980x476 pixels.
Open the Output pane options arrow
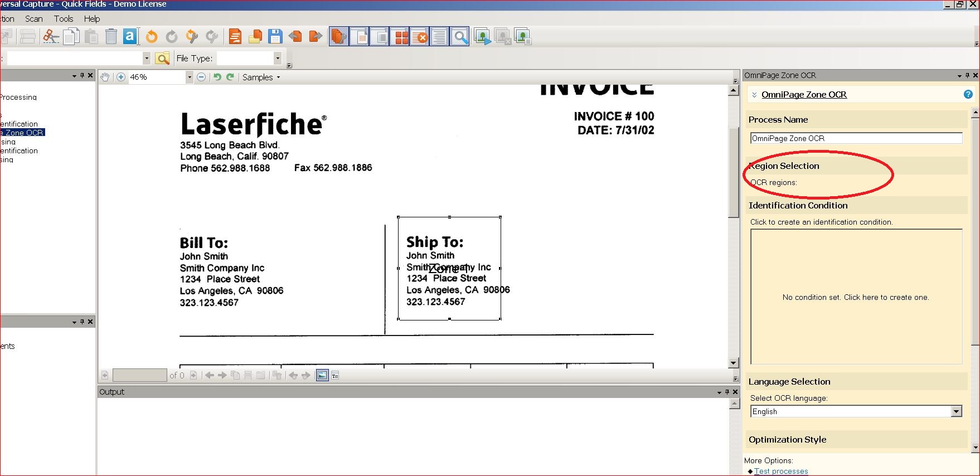[719, 392]
